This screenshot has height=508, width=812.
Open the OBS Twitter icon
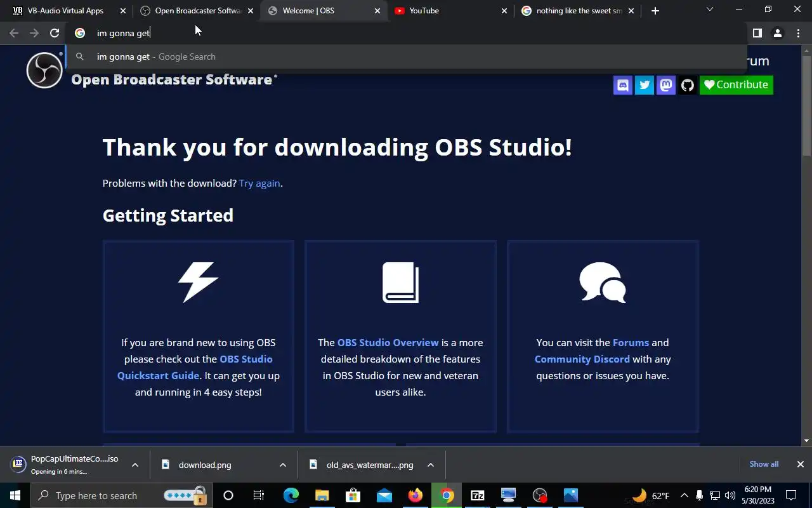[645, 84]
